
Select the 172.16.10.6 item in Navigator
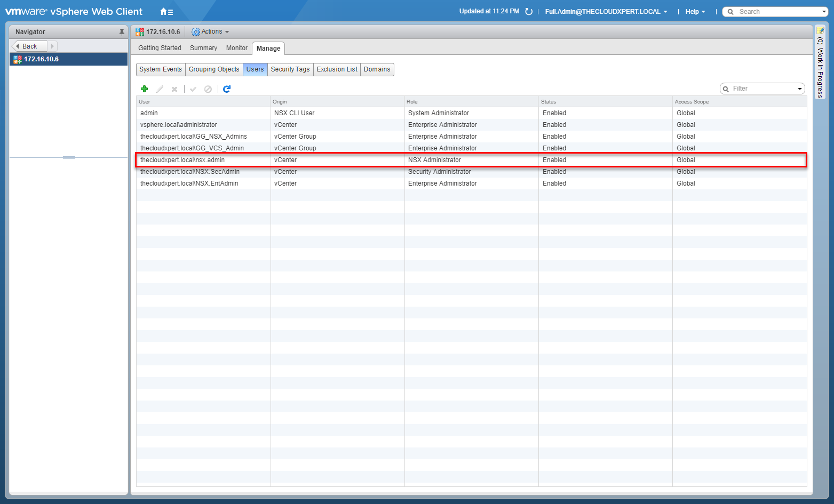(x=42, y=59)
